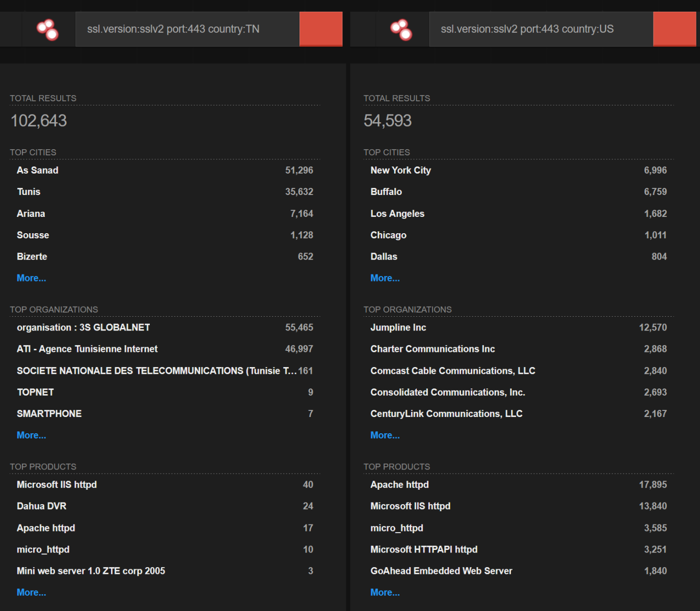Select ATI - Agence Tunisienne Internet
The image size is (700, 611).
[87, 349]
